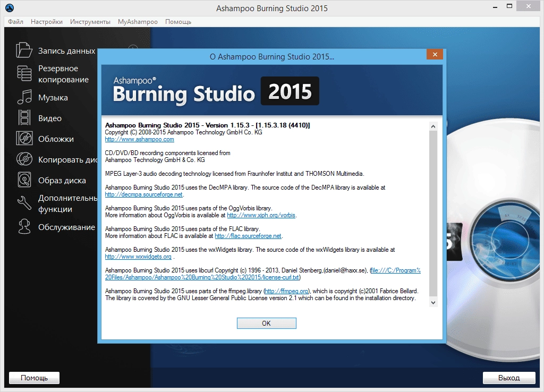This screenshot has width=544, height=392.
Task: Open the www.ashampoo.com link
Action: pos(140,139)
